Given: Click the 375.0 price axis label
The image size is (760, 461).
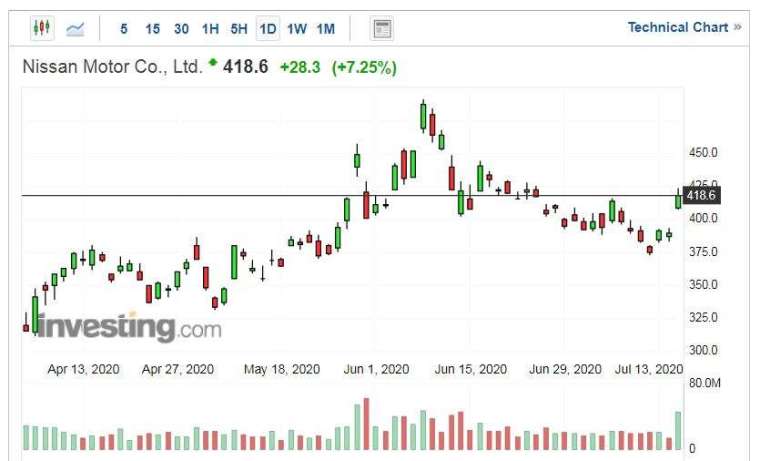Looking at the screenshot, I should [703, 252].
